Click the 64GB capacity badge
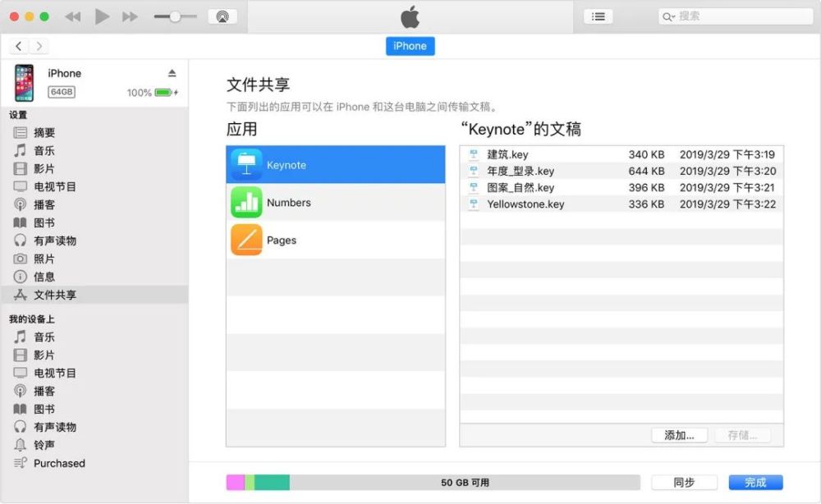821x504 pixels. pyautogui.click(x=62, y=92)
